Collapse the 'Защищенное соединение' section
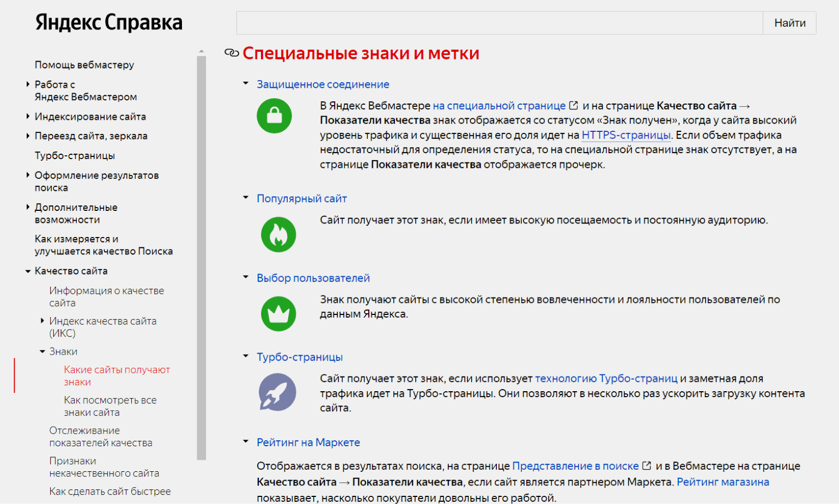Image resolution: width=839 pixels, height=504 pixels. coord(246,83)
